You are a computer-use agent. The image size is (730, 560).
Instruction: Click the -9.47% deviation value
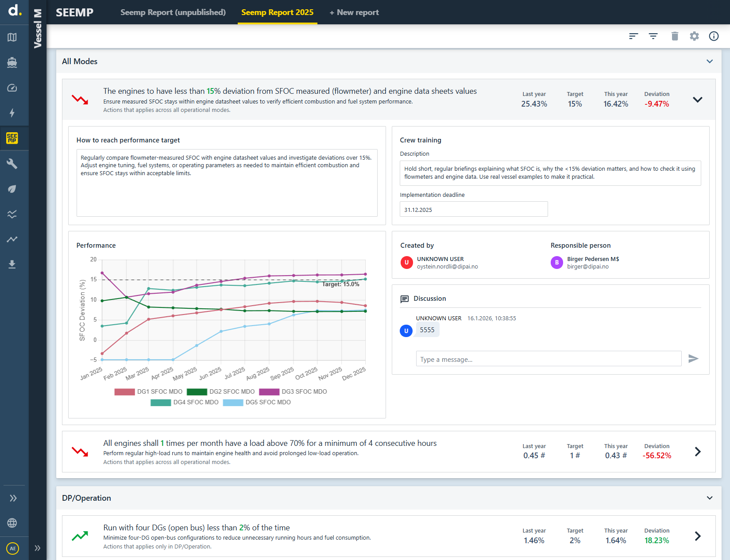pyautogui.click(x=657, y=104)
